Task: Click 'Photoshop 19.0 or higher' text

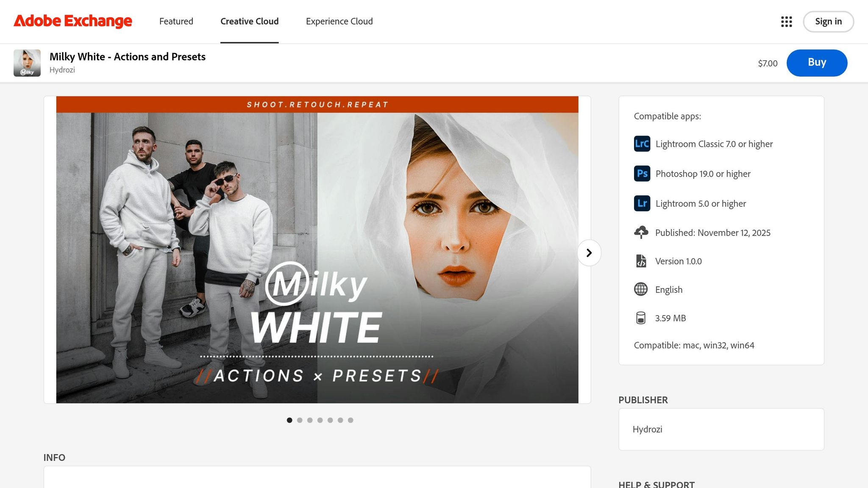Action: point(703,174)
